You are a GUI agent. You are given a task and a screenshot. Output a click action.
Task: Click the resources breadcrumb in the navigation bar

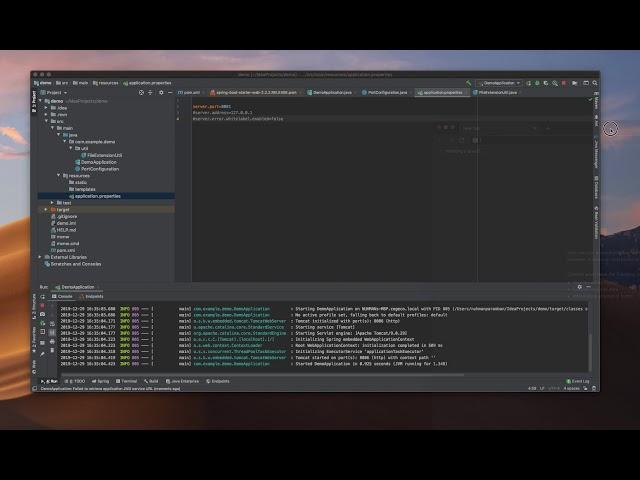(105, 83)
